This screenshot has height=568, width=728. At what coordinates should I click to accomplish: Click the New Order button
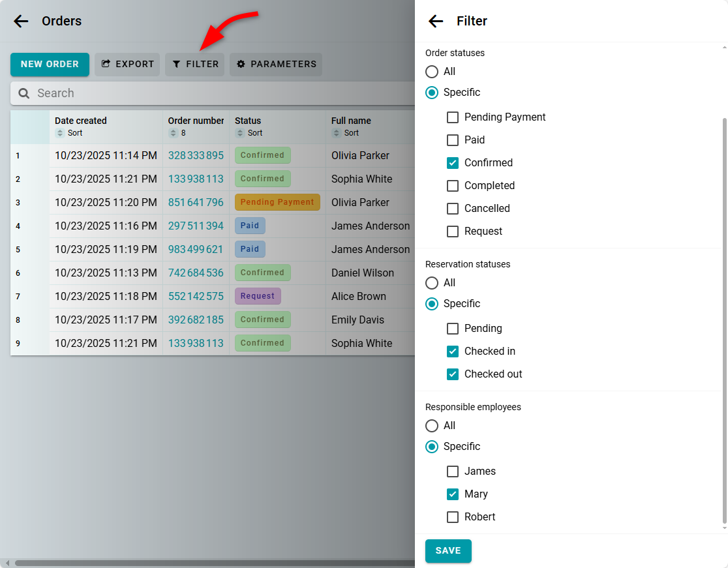50,64
